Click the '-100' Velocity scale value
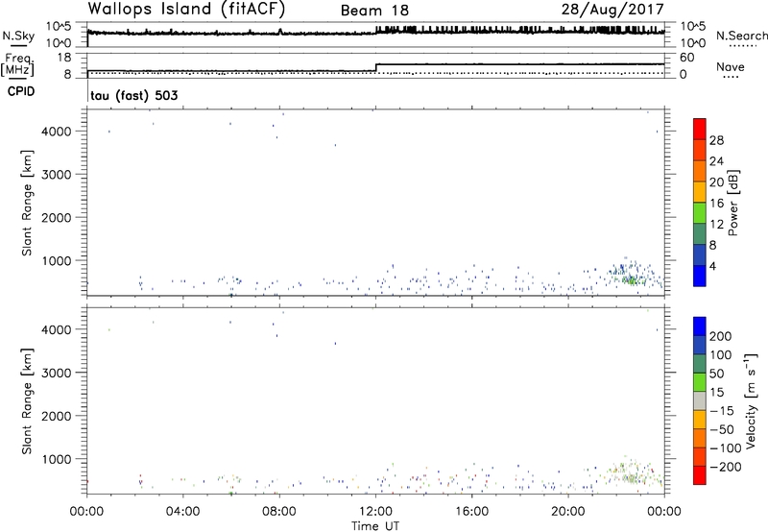This screenshot has height=532, width=768. click(x=726, y=448)
